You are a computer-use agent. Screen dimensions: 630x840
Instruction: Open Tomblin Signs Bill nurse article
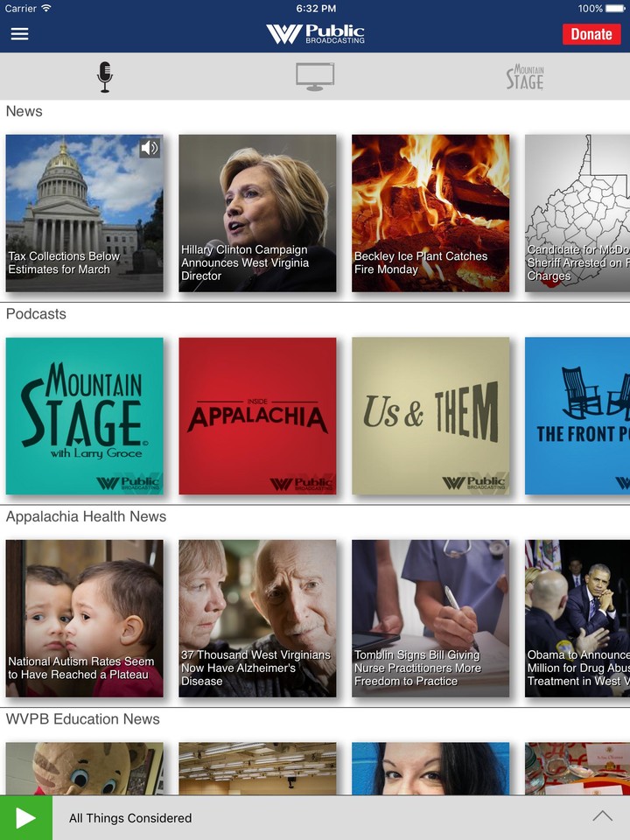[x=430, y=619]
